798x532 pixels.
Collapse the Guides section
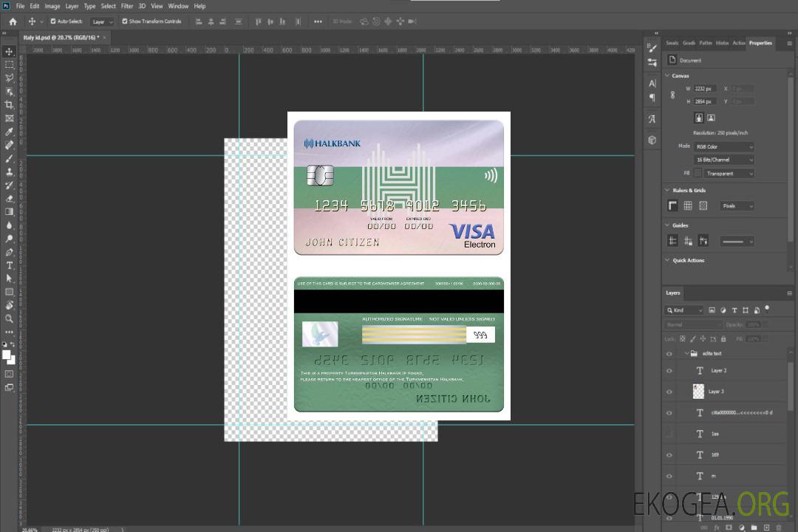coord(667,225)
